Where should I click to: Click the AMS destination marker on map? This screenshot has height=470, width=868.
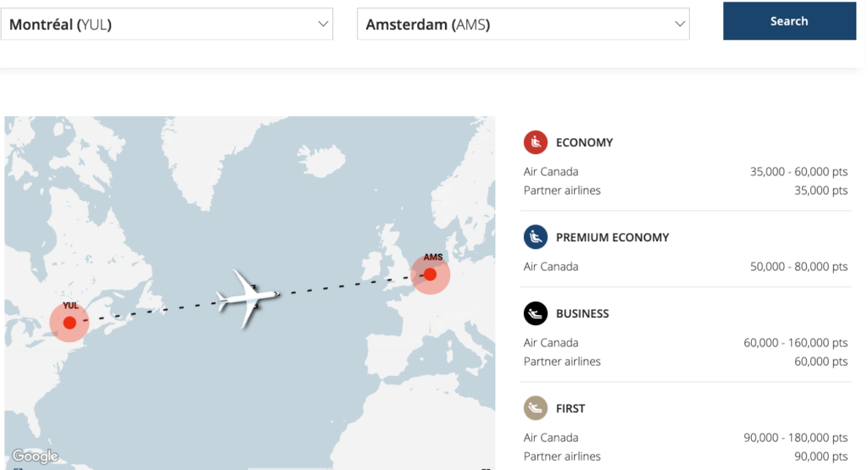(430, 274)
